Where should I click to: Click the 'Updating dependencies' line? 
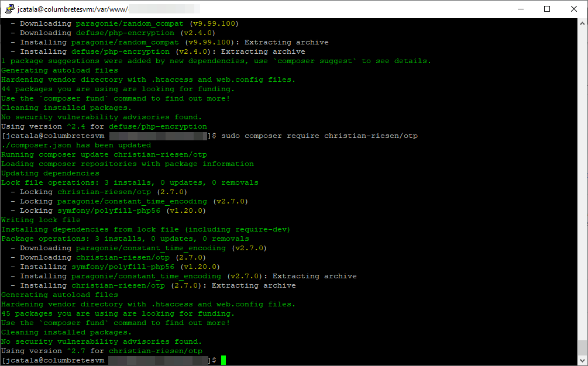[x=50, y=174]
